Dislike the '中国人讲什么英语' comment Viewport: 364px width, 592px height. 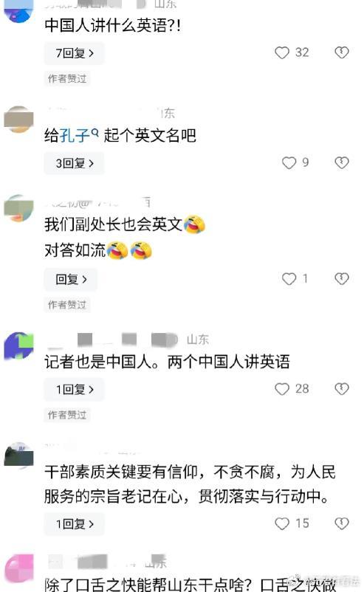tap(342, 52)
